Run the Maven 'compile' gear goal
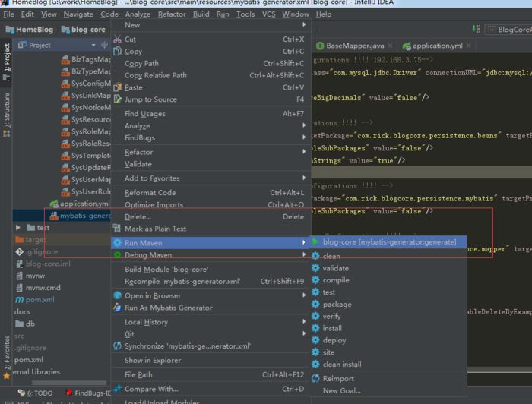Image resolution: width=532 pixels, height=404 pixels. (x=335, y=280)
